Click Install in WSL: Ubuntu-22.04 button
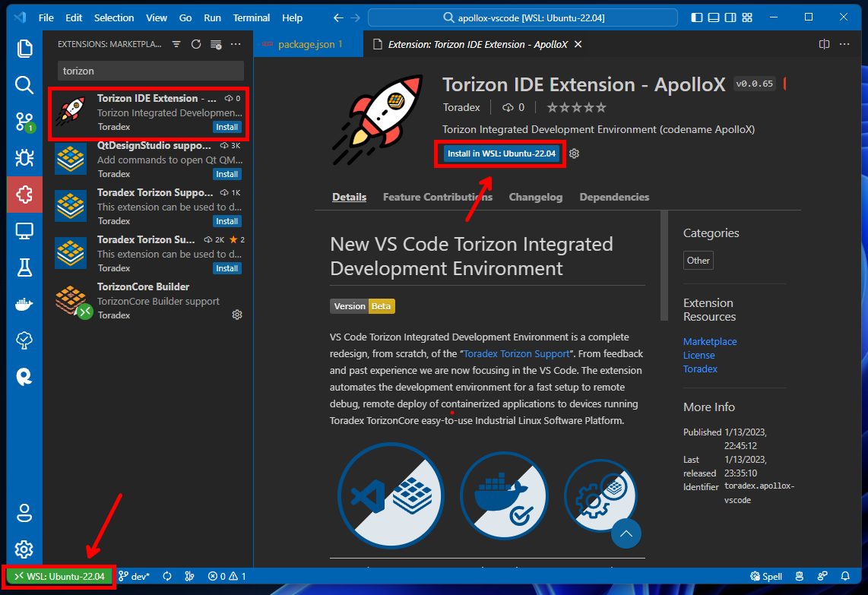This screenshot has height=595, width=868. 501,153
